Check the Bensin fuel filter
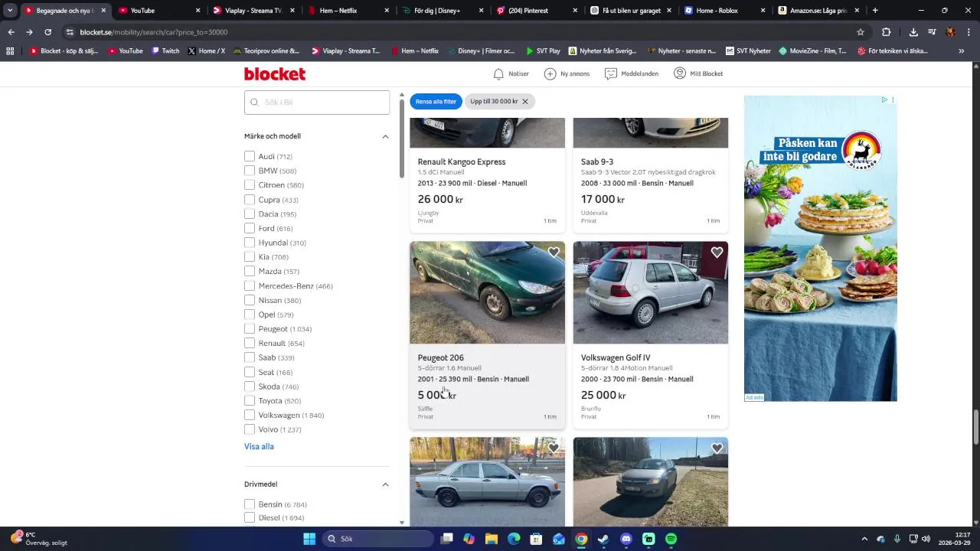Image resolution: width=980 pixels, height=551 pixels. 250,504
